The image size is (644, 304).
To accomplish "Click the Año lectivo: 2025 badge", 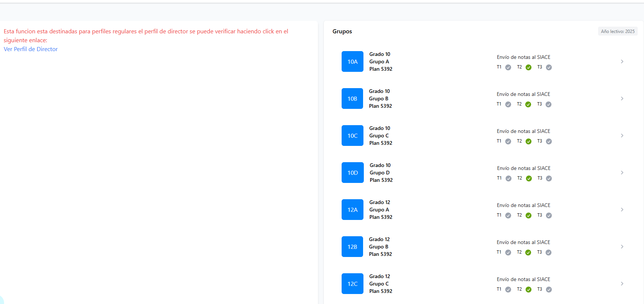I will (618, 31).
